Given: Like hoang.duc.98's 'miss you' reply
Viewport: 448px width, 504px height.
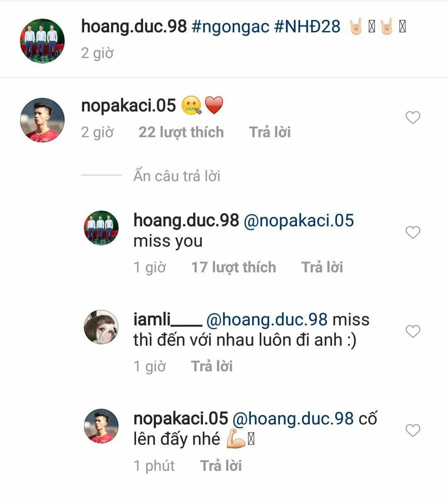Looking at the screenshot, I should (413, 233).
